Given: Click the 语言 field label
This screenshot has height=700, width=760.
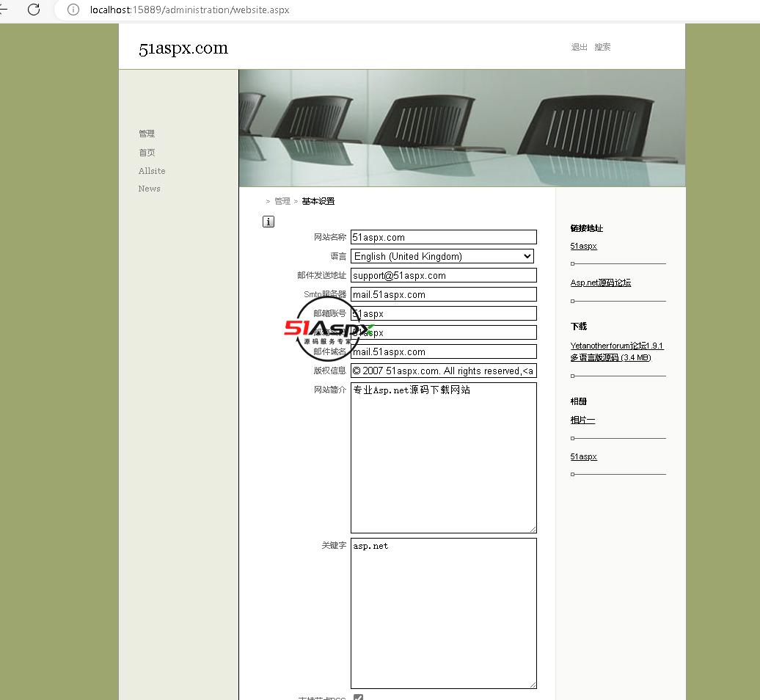Looking at the screenshot, I should pos(338,256).
